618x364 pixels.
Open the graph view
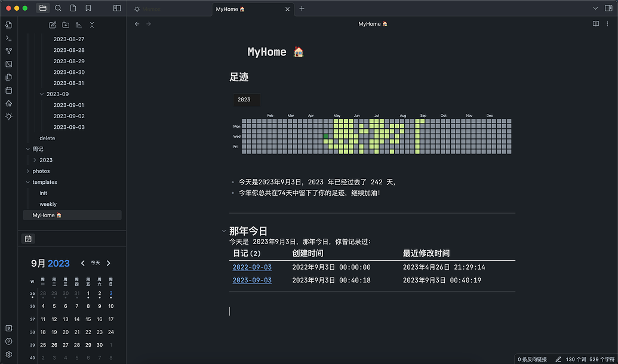8,51
